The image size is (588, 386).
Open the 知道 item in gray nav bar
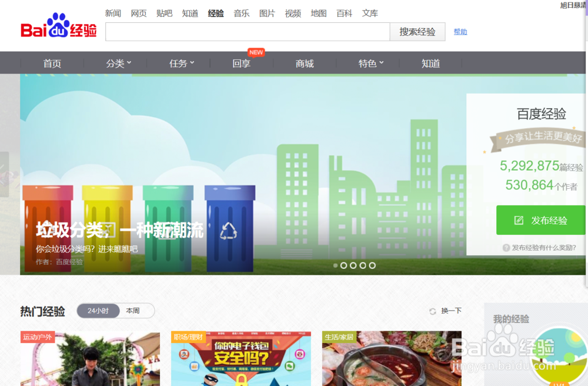coord(430,64)
